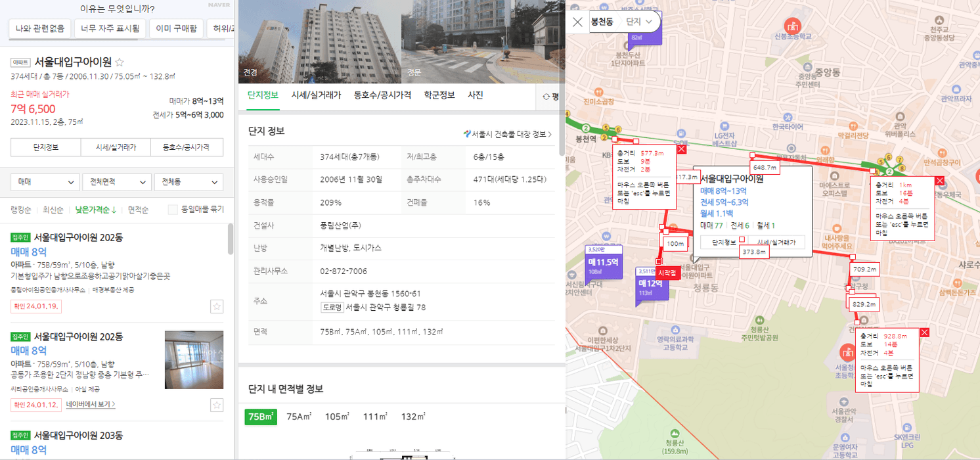Click the 만석곱창구이 restaurant map icon
This screenshot has height=460, width=980.
[x=941, y=152]
